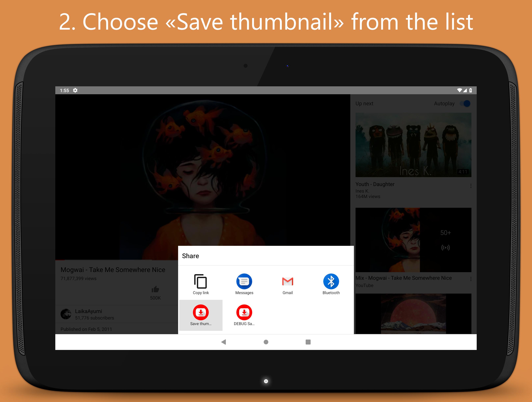Tap Android back navigation button
532x402 pixels.
point(223,342)
